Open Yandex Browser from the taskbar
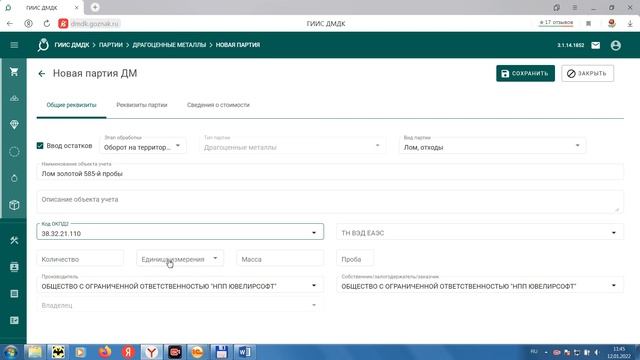This screenshot has height=360, width=640. point(151,352)
